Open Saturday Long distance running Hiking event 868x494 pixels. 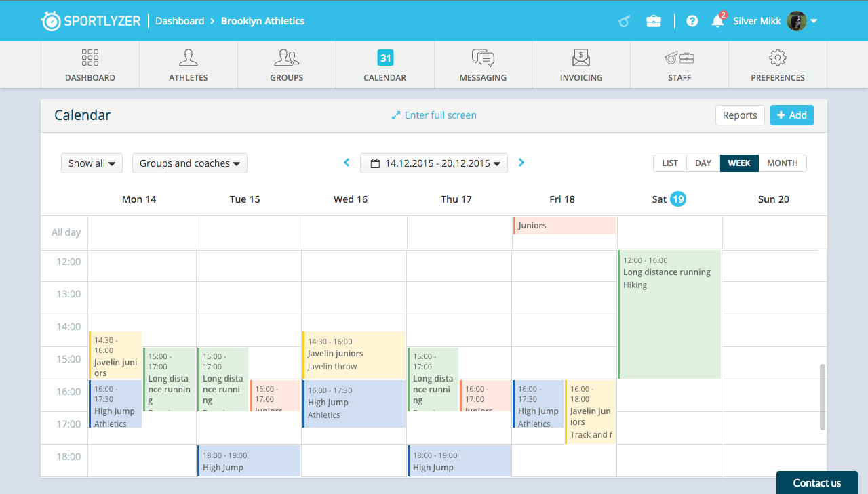669,314
